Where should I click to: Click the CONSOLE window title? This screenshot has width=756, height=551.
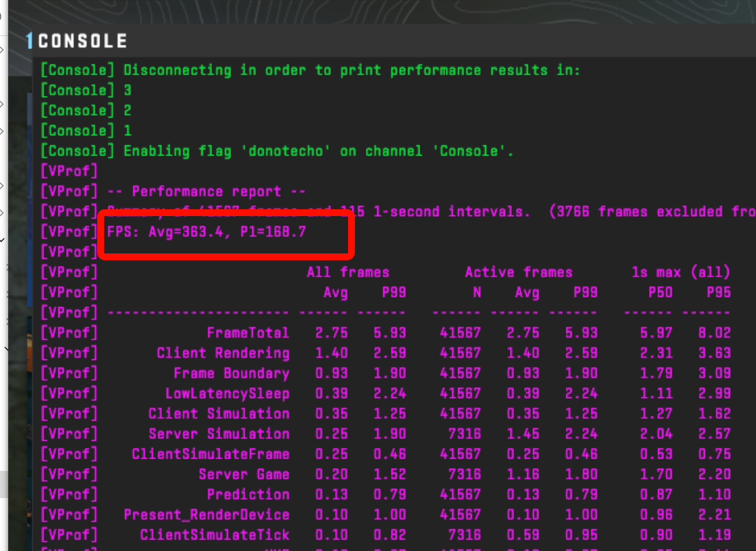[x=82, y=41]
